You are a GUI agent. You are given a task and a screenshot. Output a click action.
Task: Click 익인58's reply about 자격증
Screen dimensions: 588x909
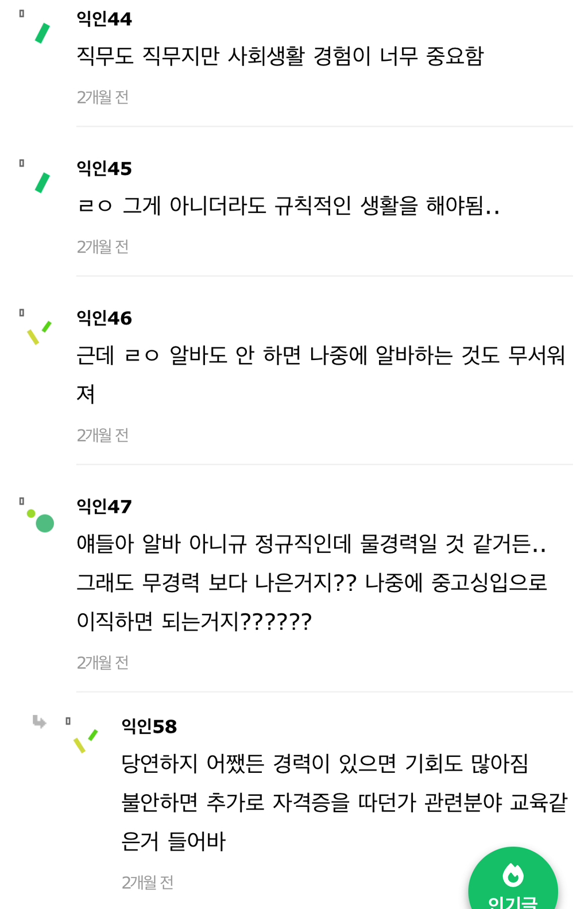coord(345,803)
